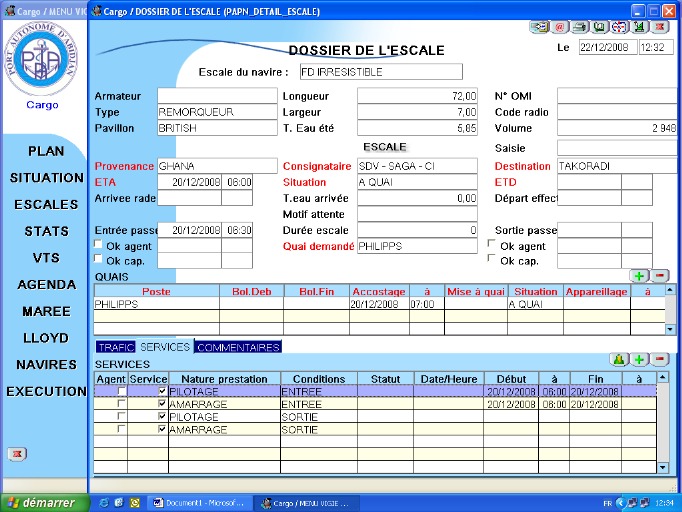Click the email (@) toolbar icon

click(561, 28)
